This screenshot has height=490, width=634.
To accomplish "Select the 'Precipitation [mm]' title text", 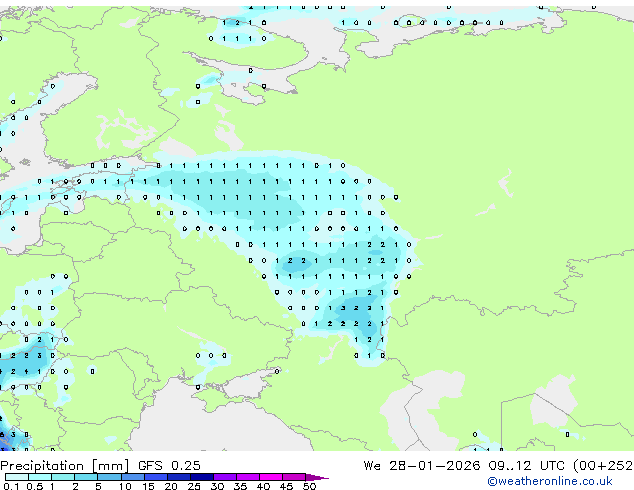I will coord(65,466).
